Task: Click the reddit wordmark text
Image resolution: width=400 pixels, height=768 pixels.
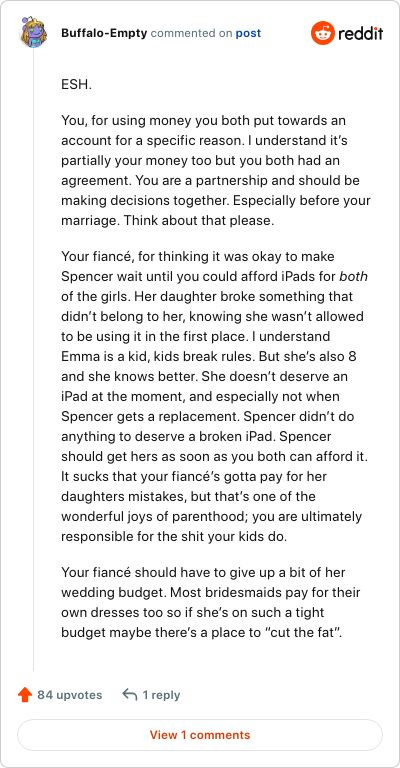Action: [x=360, y=33]
